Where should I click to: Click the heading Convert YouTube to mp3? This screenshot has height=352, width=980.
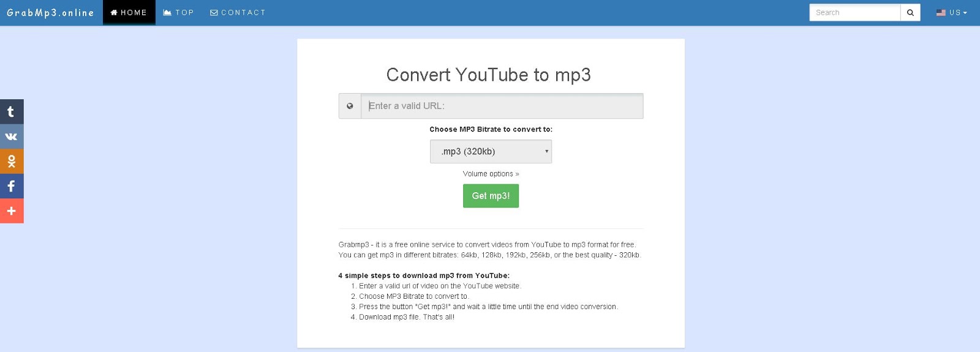click(489, 75)
